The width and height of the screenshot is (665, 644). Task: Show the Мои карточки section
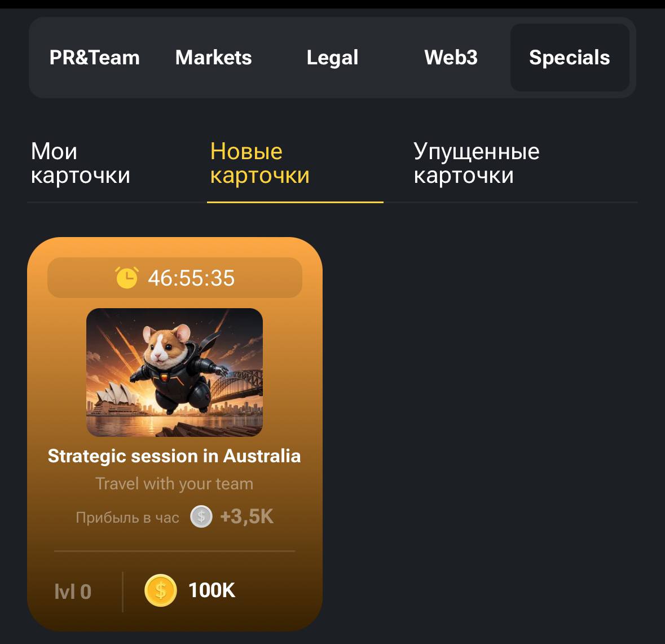coord(81,164)
